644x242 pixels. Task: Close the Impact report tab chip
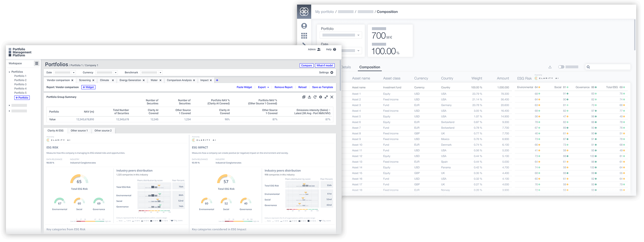[x=211, y=80]
